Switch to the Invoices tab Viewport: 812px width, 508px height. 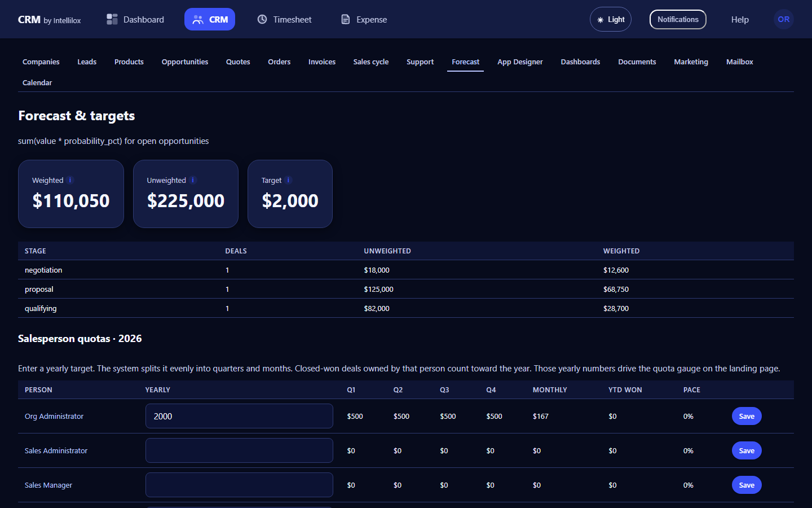tap(322, 62)
